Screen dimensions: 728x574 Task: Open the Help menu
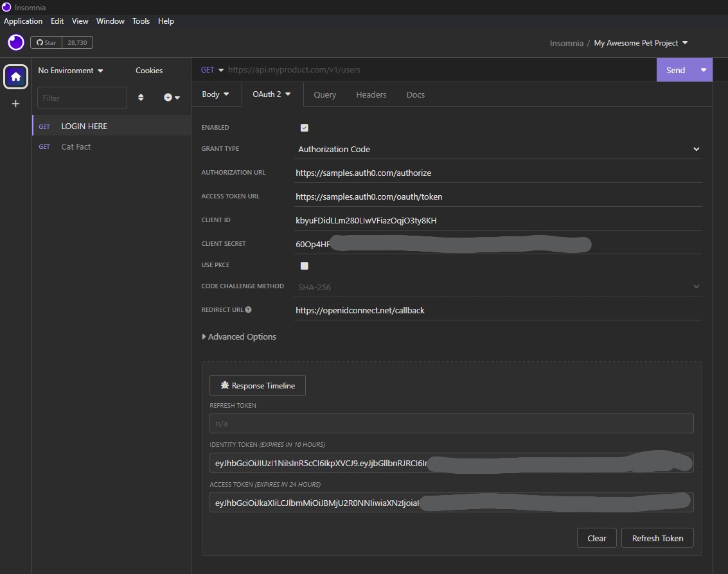166,21
